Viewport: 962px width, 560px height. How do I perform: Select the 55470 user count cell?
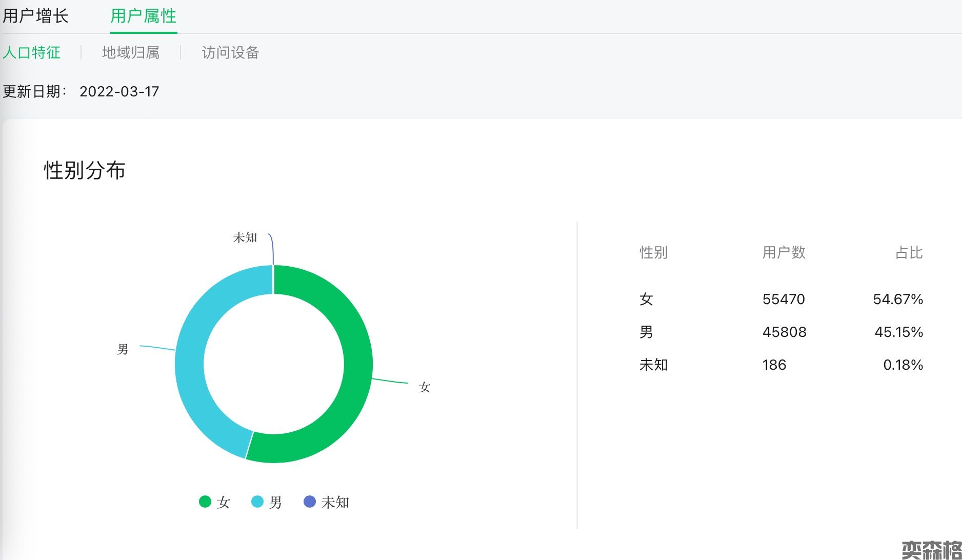pyautogui.click(x=784, y=299)
